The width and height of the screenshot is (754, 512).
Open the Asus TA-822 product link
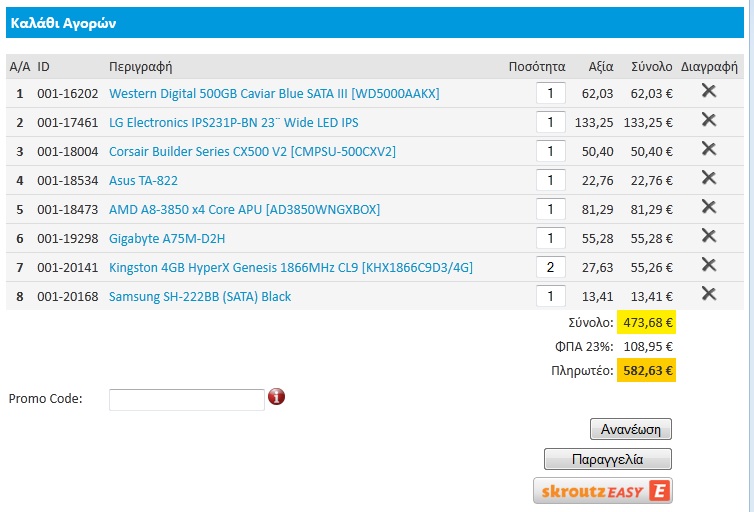[143, 180]
